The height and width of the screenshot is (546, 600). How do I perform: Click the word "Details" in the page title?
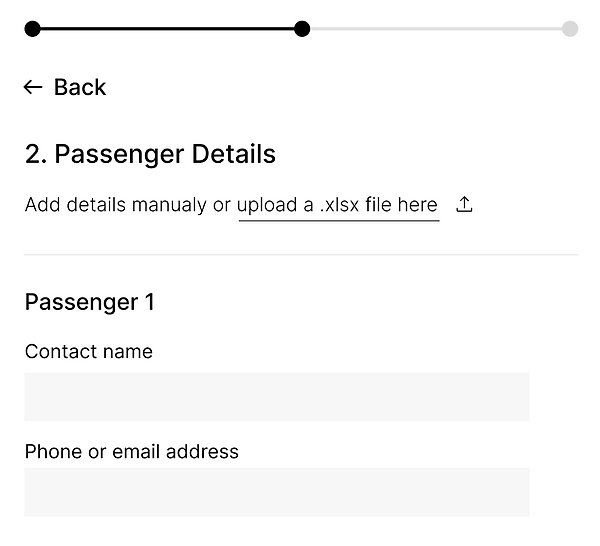point(232,155)
